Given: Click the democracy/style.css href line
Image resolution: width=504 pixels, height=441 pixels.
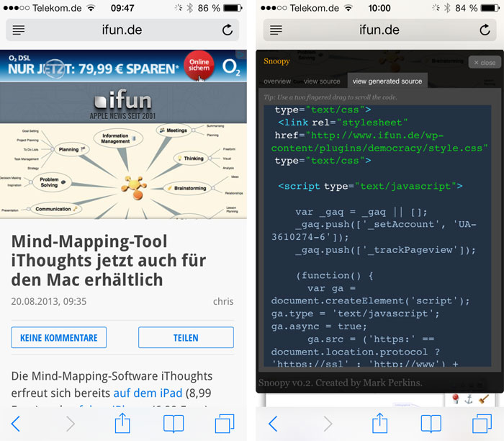Looking at the screenshot, I should coord(379,141).
